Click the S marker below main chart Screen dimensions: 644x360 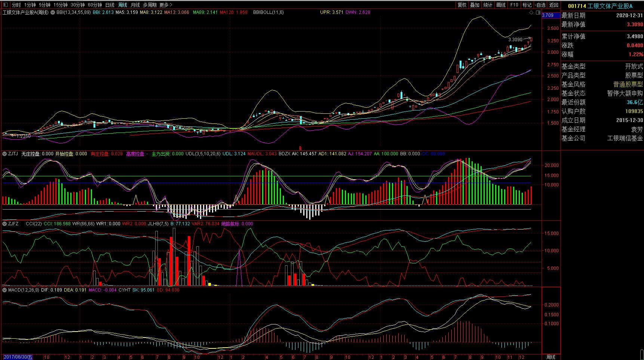click(300, 148)
